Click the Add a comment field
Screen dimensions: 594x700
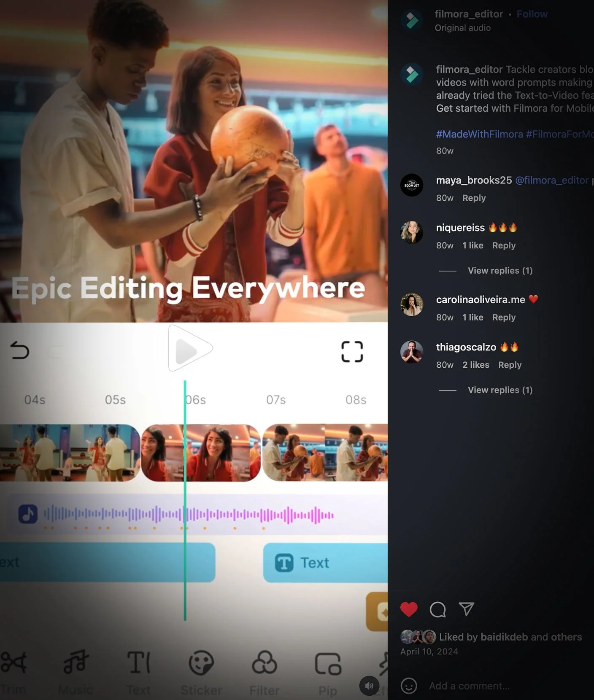coord(469,686)
